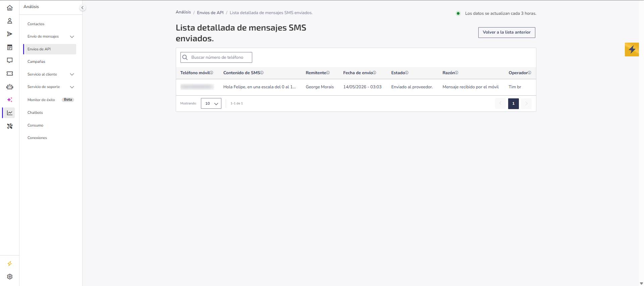Go to Envios de API breadcrumb
This screenshot has height=286, width=644.
coord(210,13)
